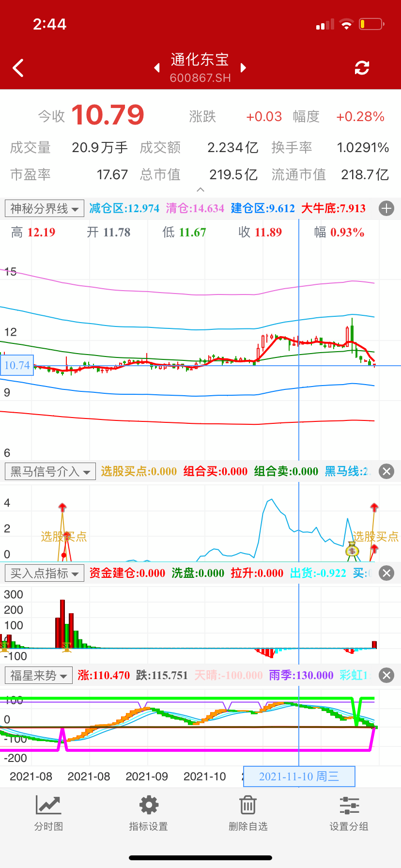Tap the 组合卖:0.000 readout

286,471
